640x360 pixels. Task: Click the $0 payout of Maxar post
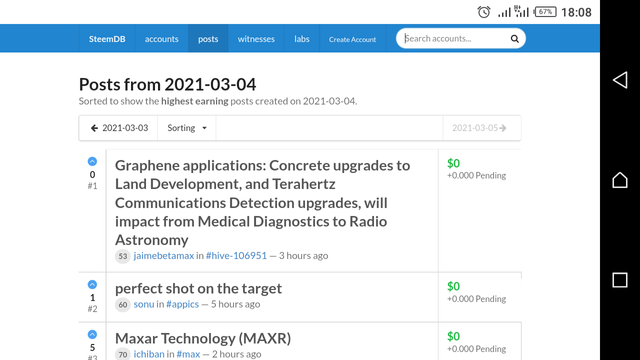click(x=453, y=336)
